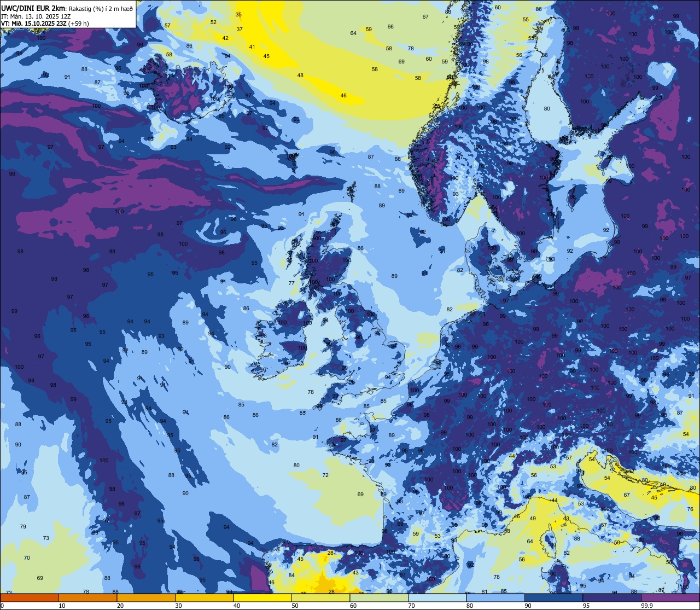Click the amber 20–30% legend swatch
The image size is (700, 610).
(x=146, y=597)
